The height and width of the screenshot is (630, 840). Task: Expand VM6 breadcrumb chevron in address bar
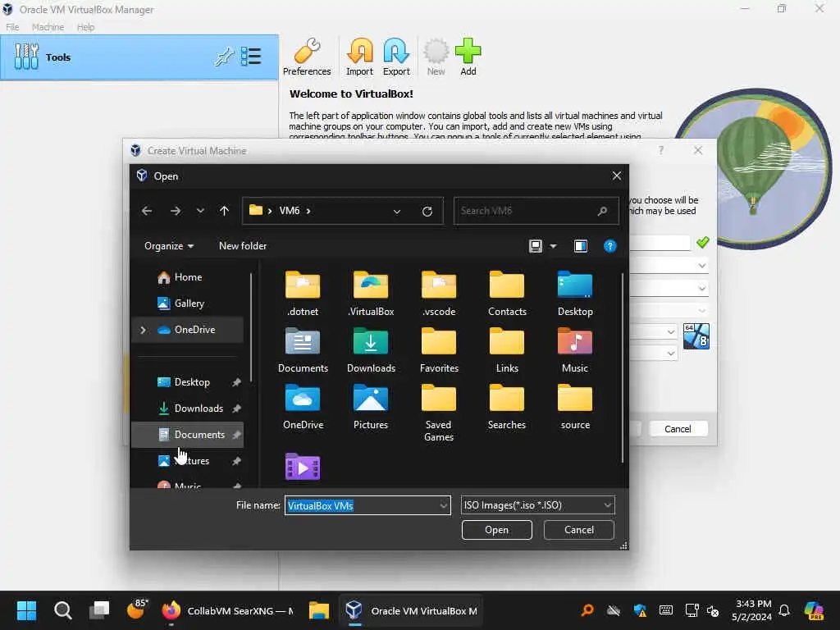pos(308,211)
